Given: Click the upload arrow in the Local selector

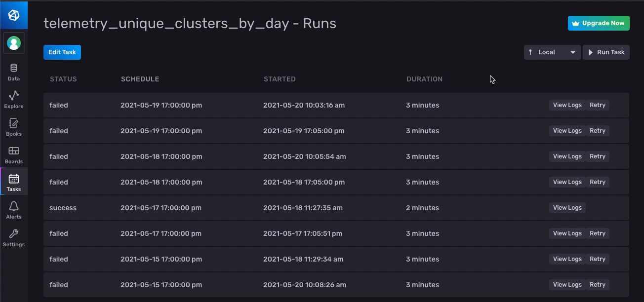Looking at the screenshot, I should tap(530, 52).
